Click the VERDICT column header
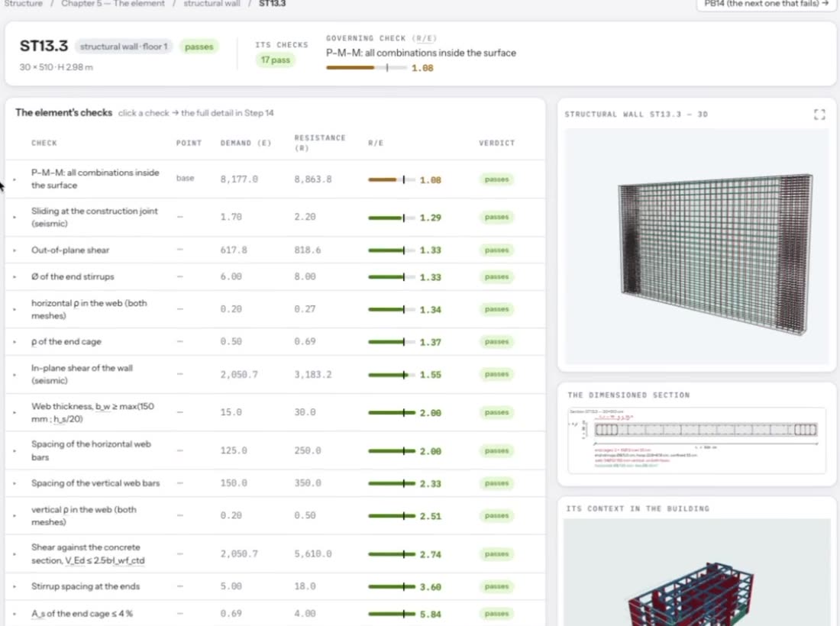The height and width of the screenshot is (626, 840). [496, 143]
